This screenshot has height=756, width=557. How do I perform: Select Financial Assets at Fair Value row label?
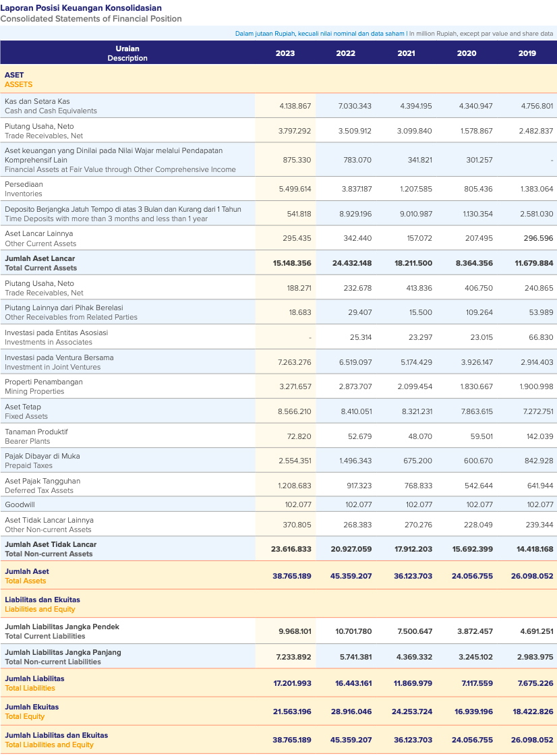pos(120,160)
